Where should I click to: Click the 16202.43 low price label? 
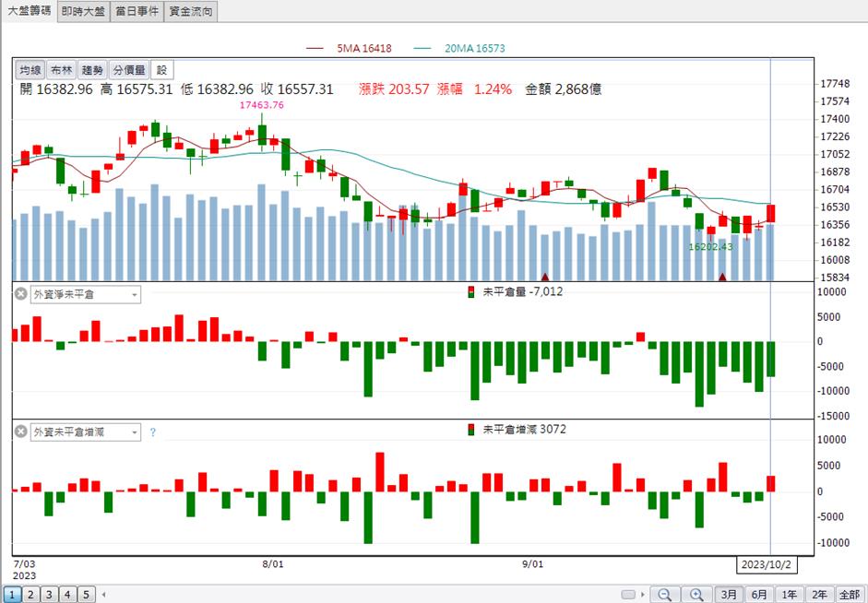pos(710,247)
